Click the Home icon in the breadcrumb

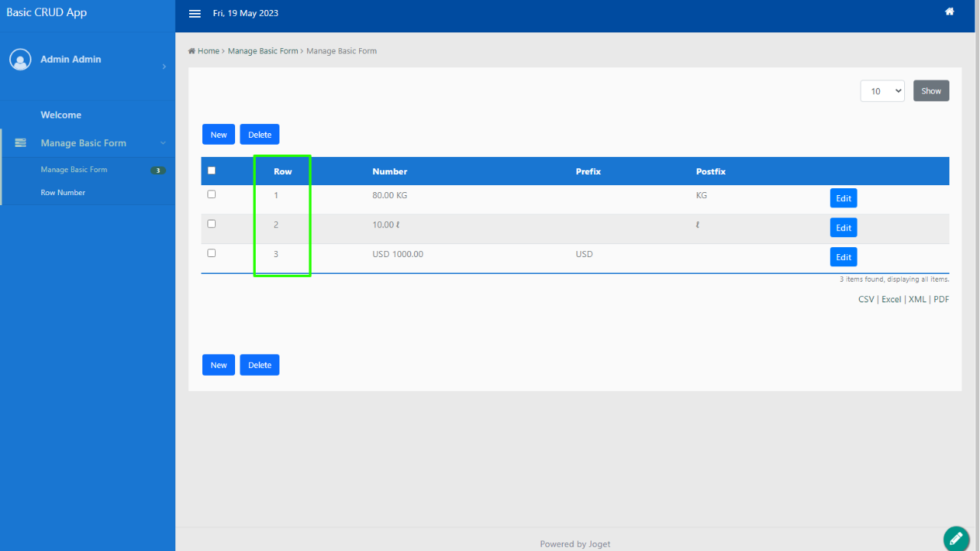191,51
